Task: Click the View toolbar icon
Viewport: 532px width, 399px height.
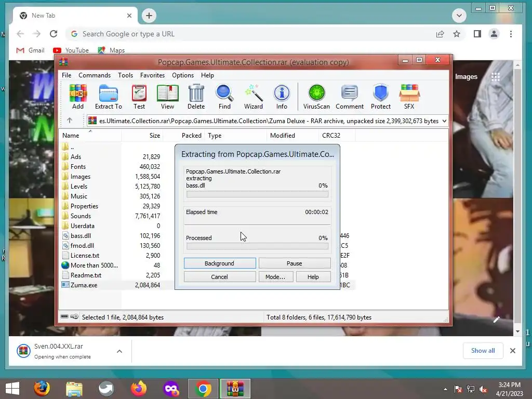Action: click(168, 97)
